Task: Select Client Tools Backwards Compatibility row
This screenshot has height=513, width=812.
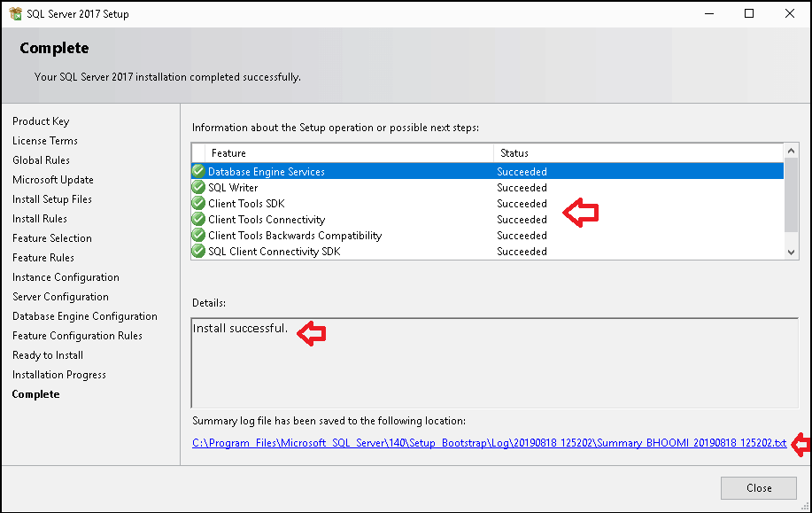Action: (x=487, y=236)
